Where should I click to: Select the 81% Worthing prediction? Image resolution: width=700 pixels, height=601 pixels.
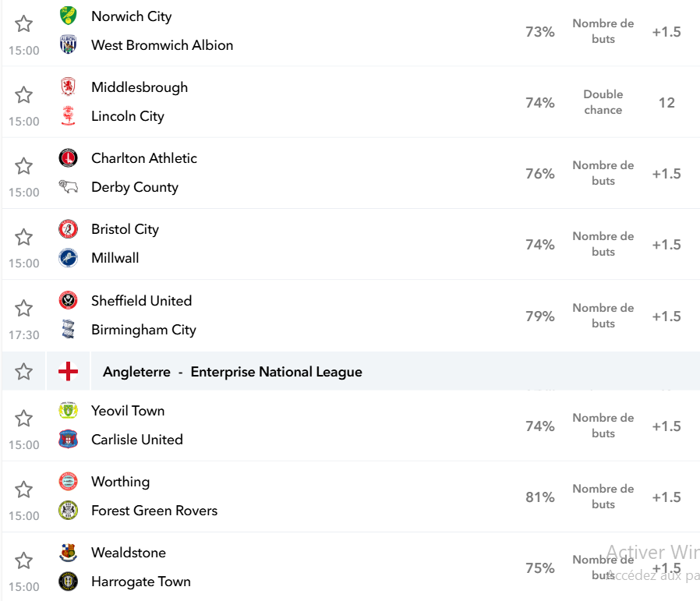[539, 497]
